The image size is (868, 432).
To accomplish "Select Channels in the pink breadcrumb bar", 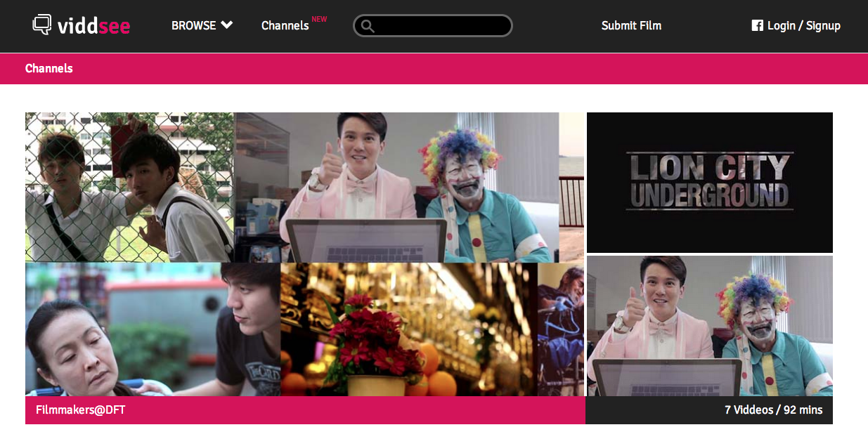I will tap(48, 68).
